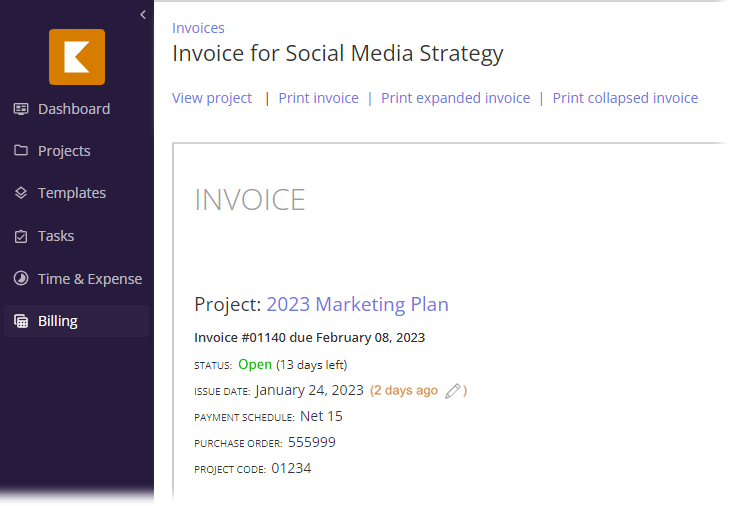Click the INVOICE heading

250,200
